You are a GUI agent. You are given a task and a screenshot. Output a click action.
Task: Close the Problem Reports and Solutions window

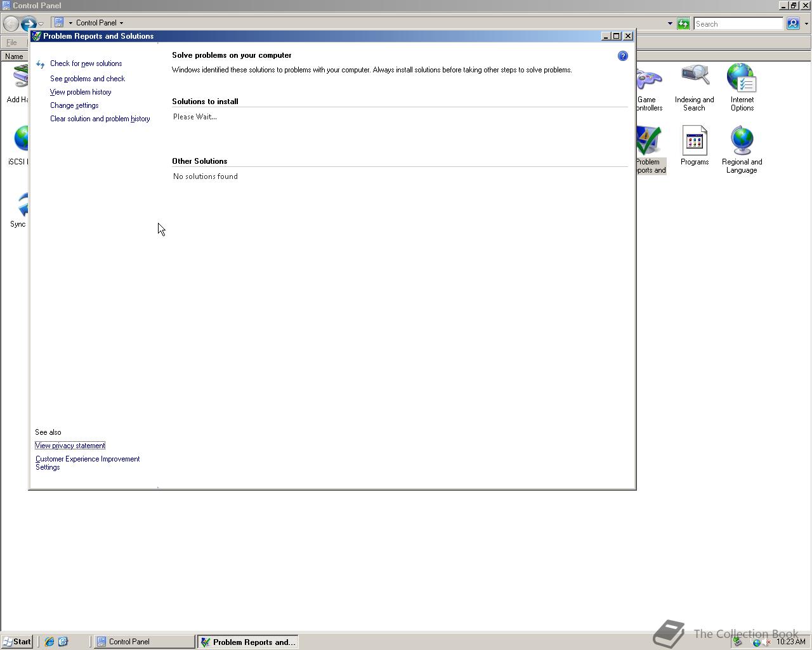(x=628, y=36)
